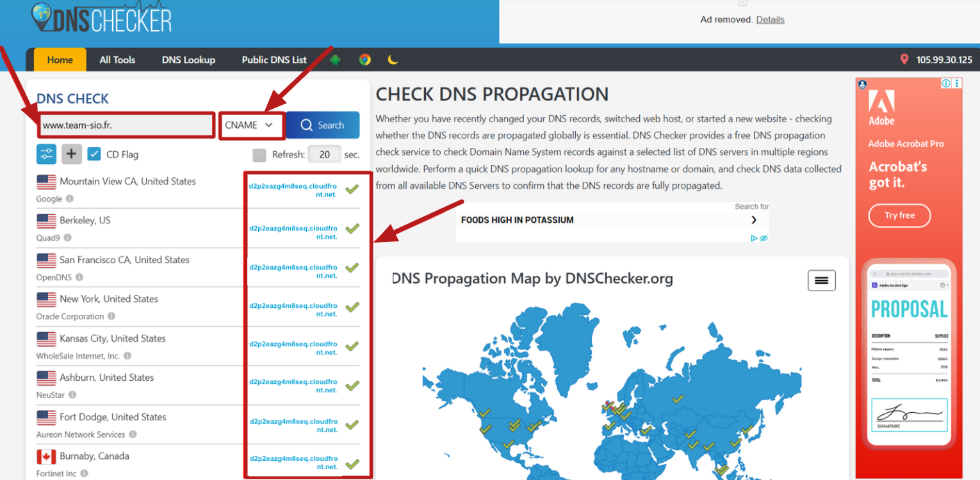This screenshot has height=480, width=980.
Task: Click the plus add-server button
Action: pos(72,154)
